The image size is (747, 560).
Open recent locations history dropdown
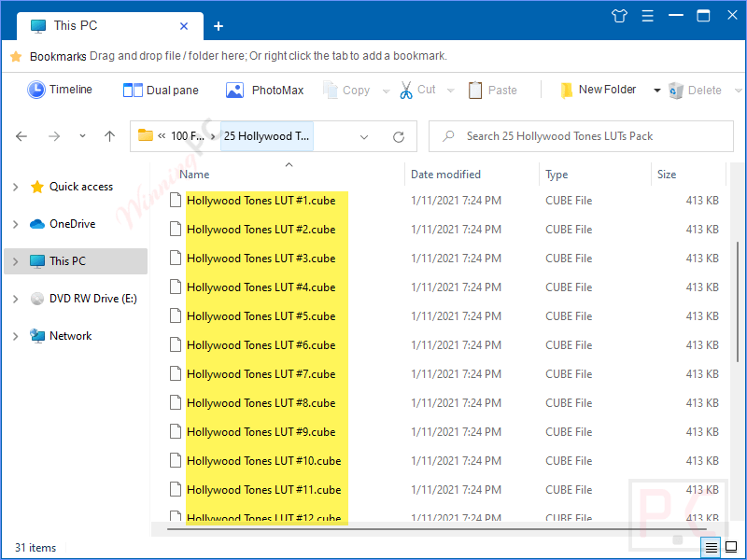[82, 136]
